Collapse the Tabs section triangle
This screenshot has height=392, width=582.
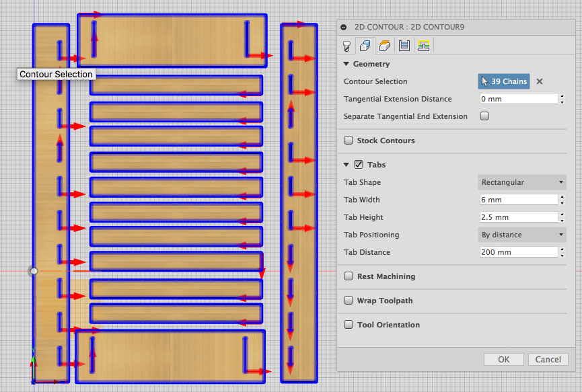tap(347, 165)
